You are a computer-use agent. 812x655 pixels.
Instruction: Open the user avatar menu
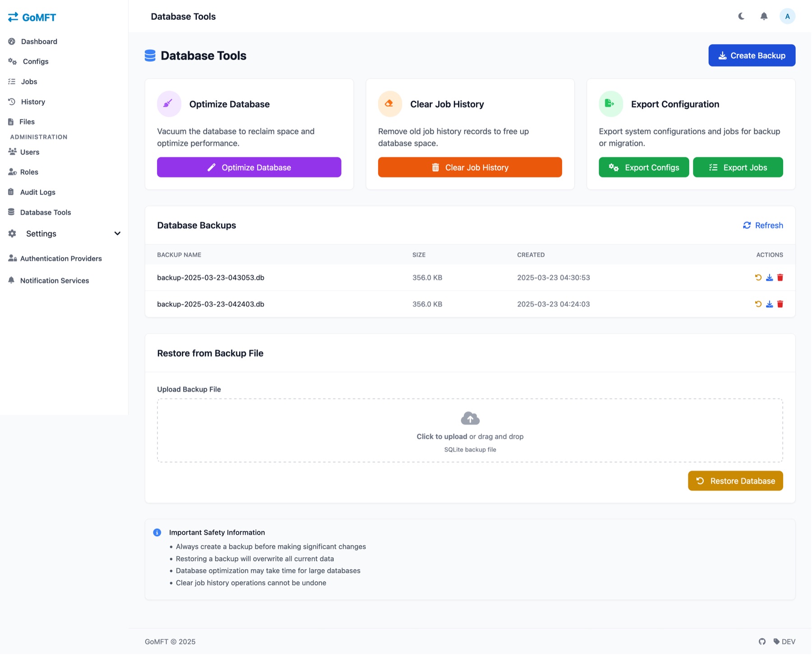787,16
